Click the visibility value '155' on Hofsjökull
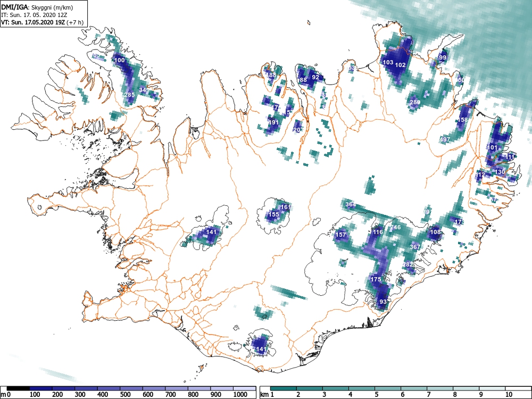 click(x=273, y=214)
